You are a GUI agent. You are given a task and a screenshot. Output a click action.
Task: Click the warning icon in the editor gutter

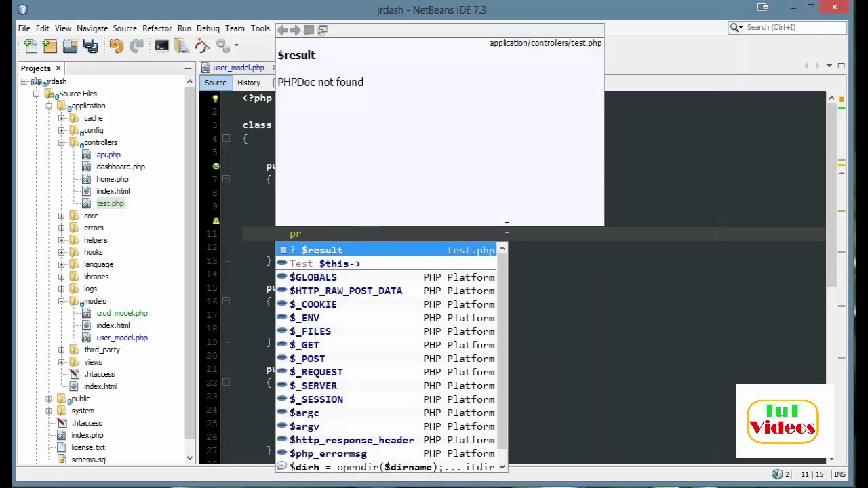tap(216, 220)
